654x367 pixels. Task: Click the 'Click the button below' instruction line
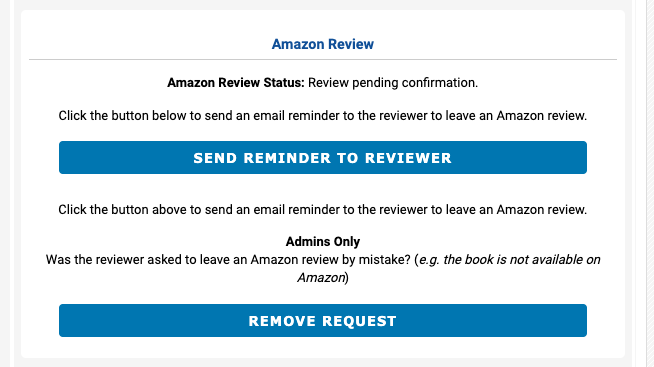(x=323, y=116)
